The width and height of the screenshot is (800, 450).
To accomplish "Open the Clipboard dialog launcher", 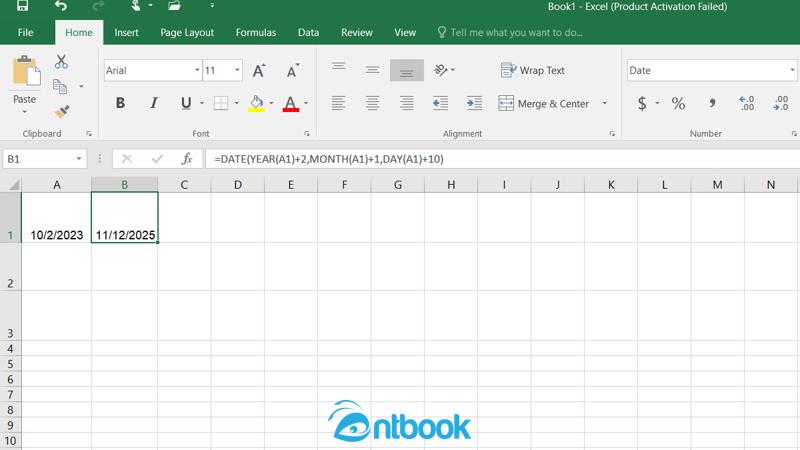I will click(89, 134).
